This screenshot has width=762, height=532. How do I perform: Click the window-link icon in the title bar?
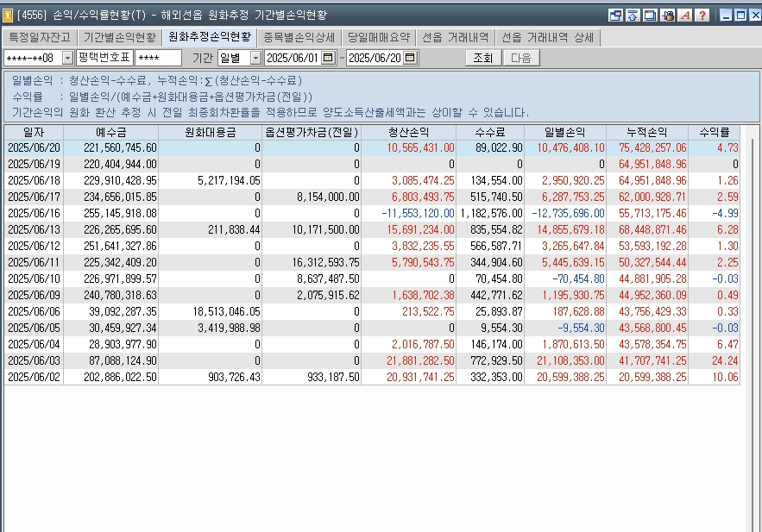coord(615,16)
